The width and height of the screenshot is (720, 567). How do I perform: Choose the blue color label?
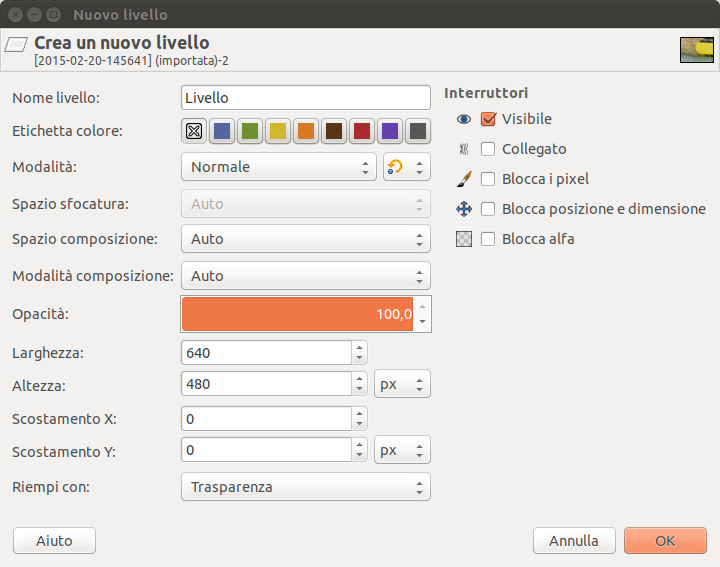(x=222, y=131)
